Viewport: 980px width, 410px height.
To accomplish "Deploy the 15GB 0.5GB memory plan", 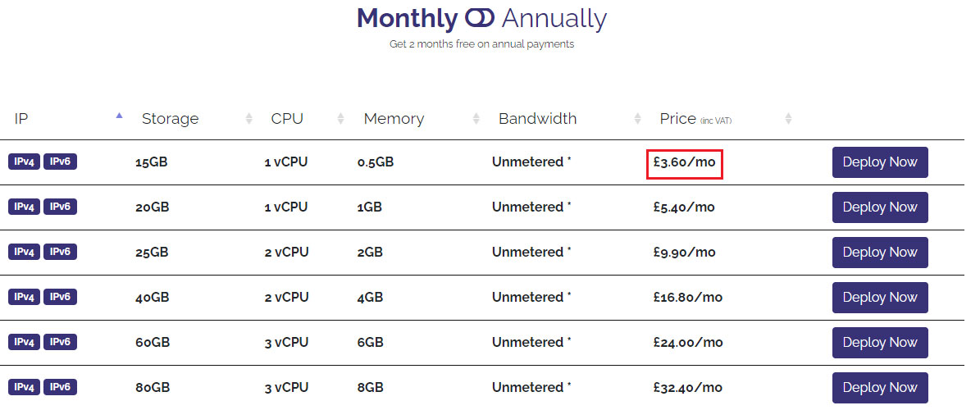I will point(880,162).
